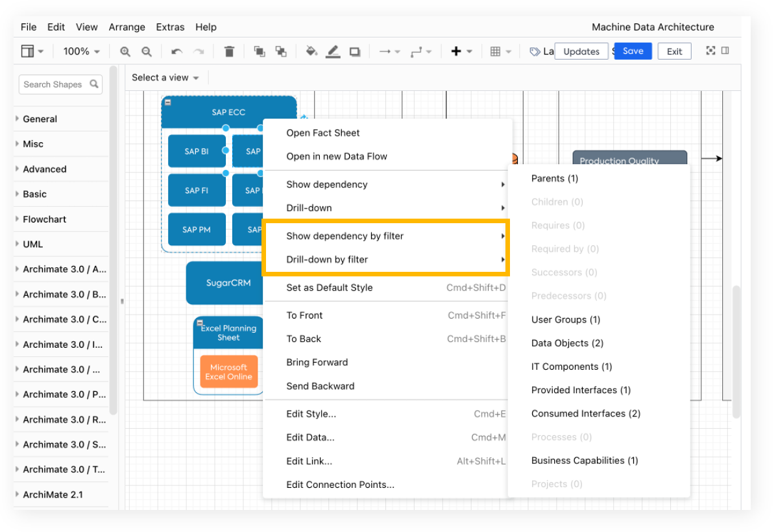Select the SugarCRM shape on canvas

point(225,283)
